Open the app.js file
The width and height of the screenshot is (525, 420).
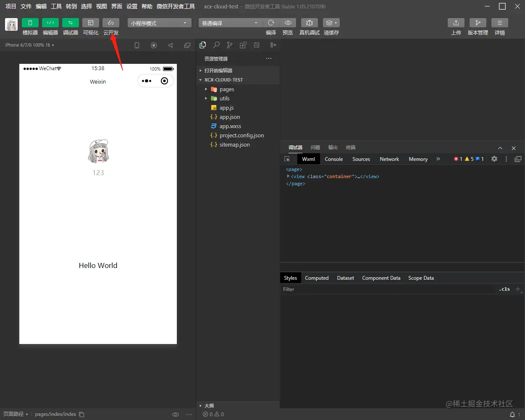[x=238, y=108]
